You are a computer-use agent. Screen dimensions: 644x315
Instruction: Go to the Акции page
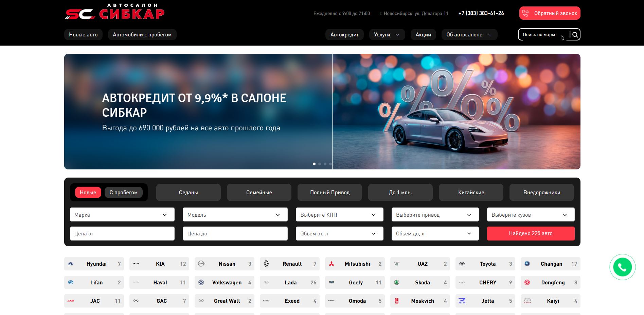(423, 35)
